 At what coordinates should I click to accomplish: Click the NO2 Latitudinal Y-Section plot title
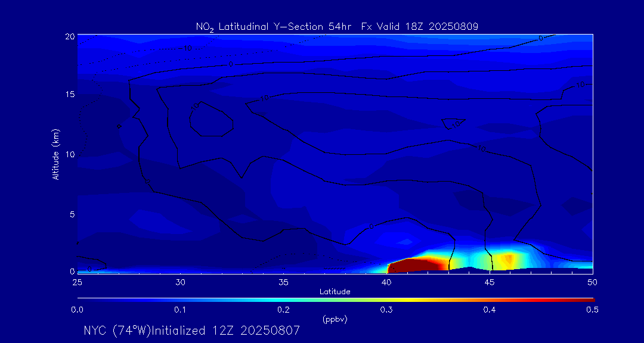point(337,26)
